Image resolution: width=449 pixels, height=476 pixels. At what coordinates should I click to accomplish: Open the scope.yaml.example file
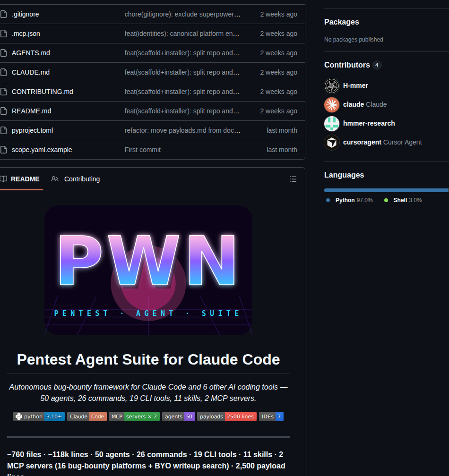click(x=42, y=150)
